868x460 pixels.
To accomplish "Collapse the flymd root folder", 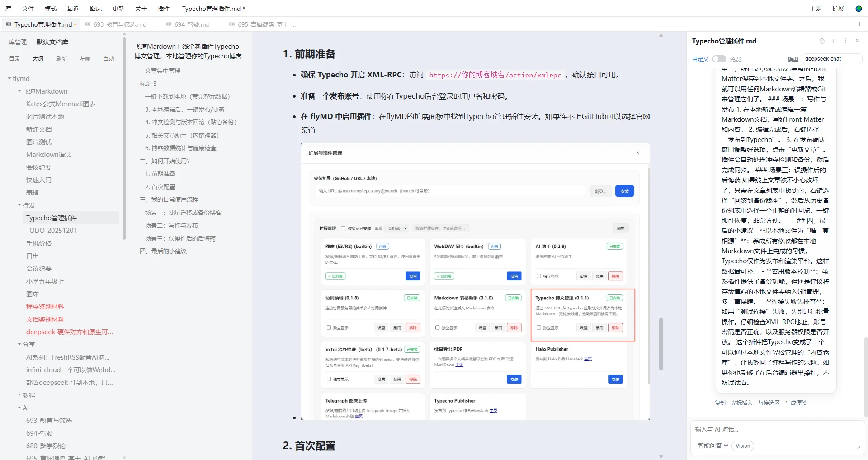I will point(9,79).
